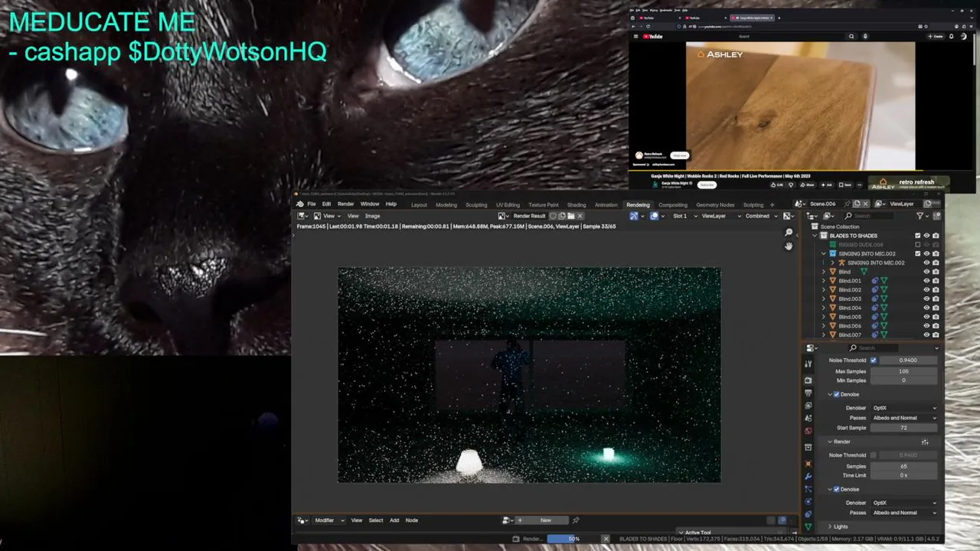Click the zoom magnifier gizmo in render view
The width and height of the screenshot is (980, 551).
pos(789,232)
